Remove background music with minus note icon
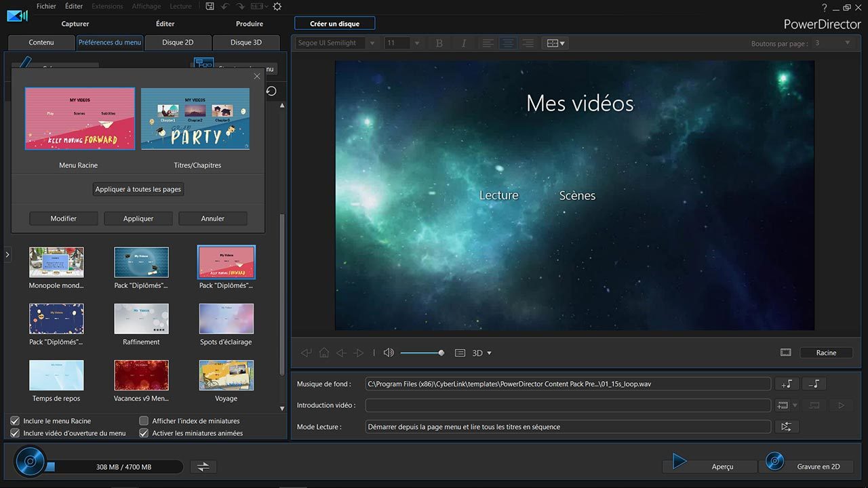The width and height of the screenshot is (868, 488). tap(814, 384)
